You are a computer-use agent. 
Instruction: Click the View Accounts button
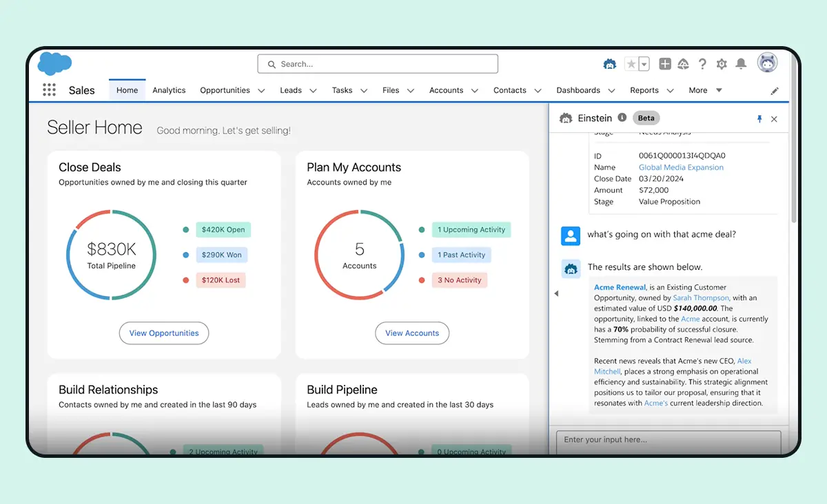[x=412, y=333]
